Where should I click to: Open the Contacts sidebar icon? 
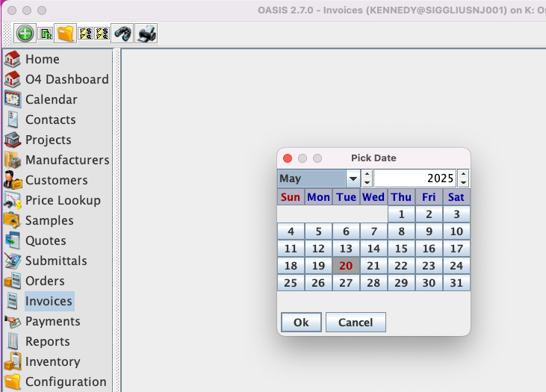13,119
